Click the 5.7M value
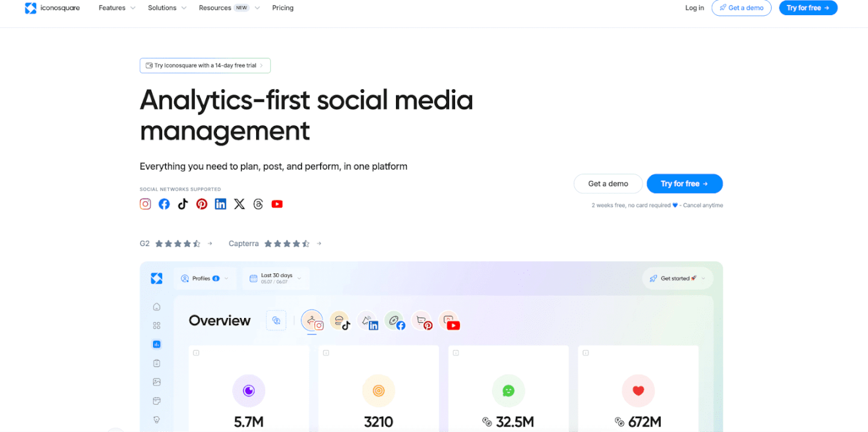This screenshot has height=432, width=868. (x=249, y=422)
